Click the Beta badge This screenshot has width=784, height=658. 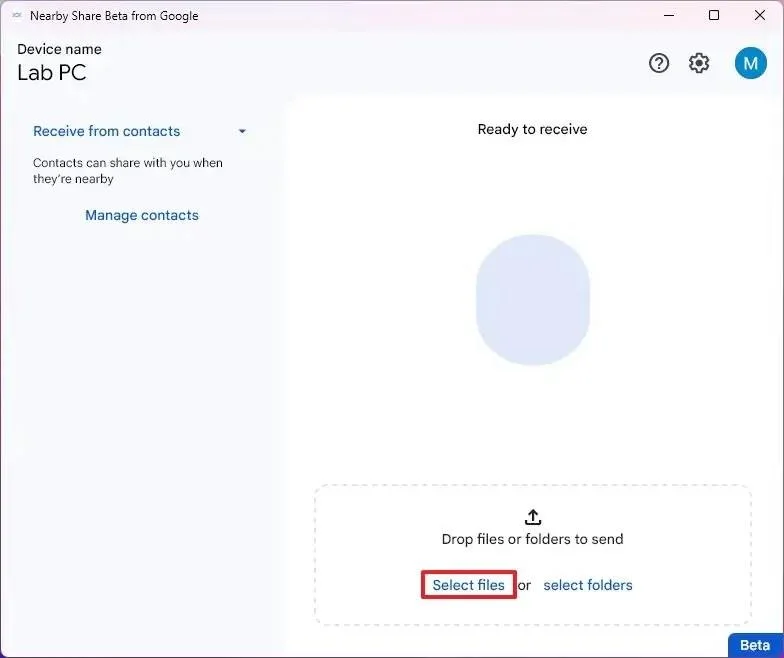point(755,645)
